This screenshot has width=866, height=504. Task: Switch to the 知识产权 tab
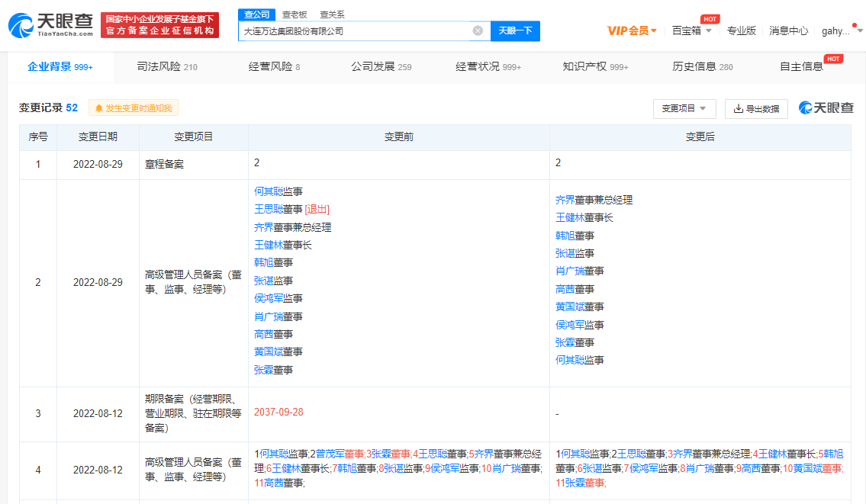tap(595, 67)
